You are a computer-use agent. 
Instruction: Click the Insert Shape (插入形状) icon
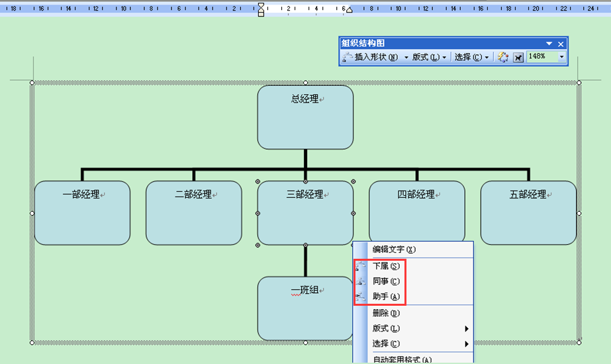(348, 58)
